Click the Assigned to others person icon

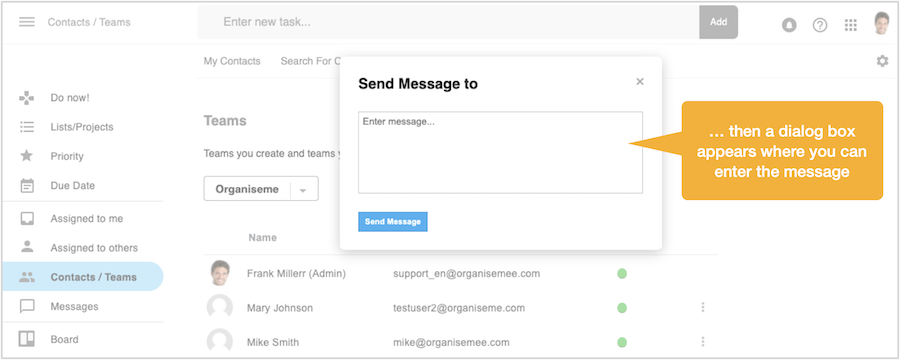27,247
